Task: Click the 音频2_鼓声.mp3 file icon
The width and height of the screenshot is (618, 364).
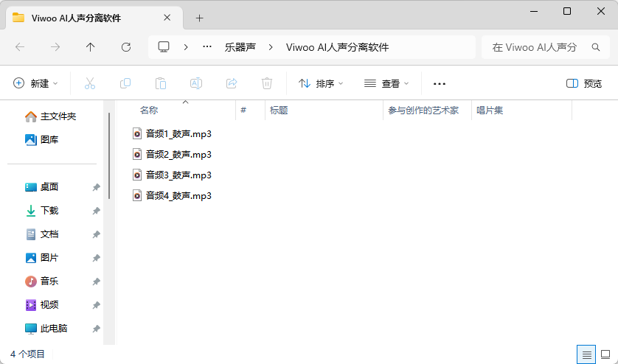Action: click(x=136, y=155)
